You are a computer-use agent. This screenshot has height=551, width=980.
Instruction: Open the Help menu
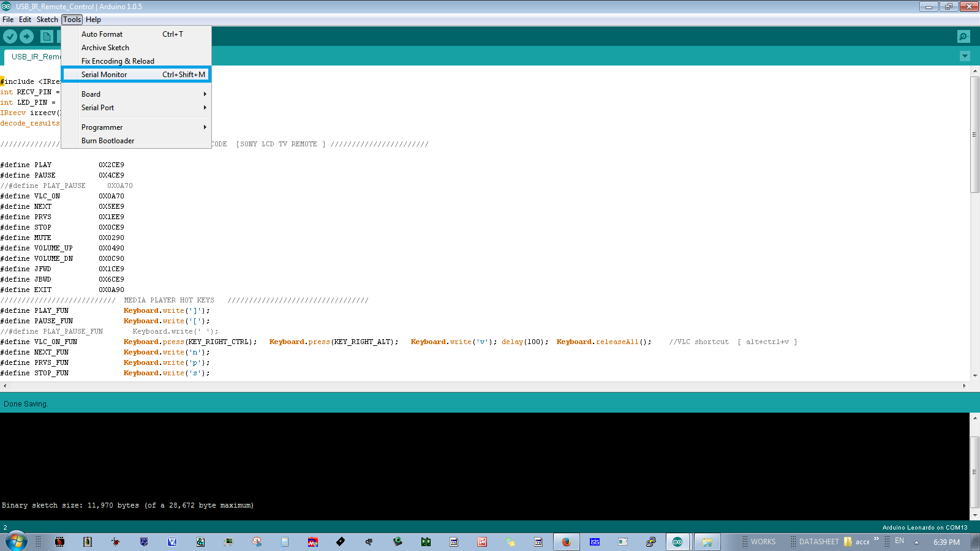[93, 20]
